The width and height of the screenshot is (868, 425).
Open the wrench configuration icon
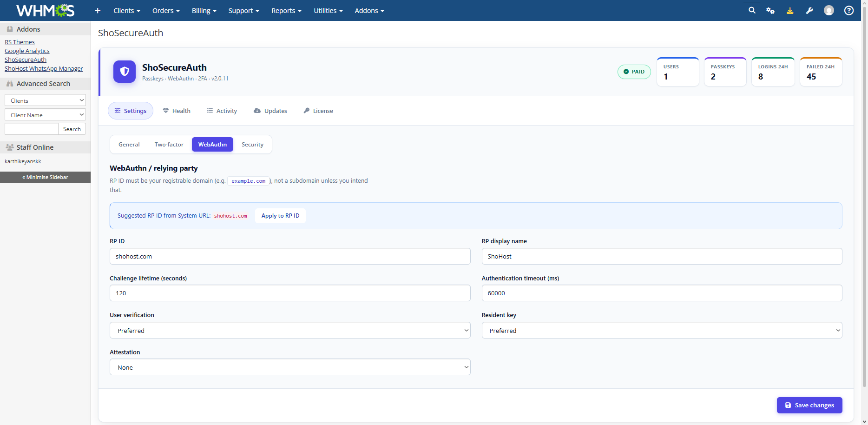809,10
